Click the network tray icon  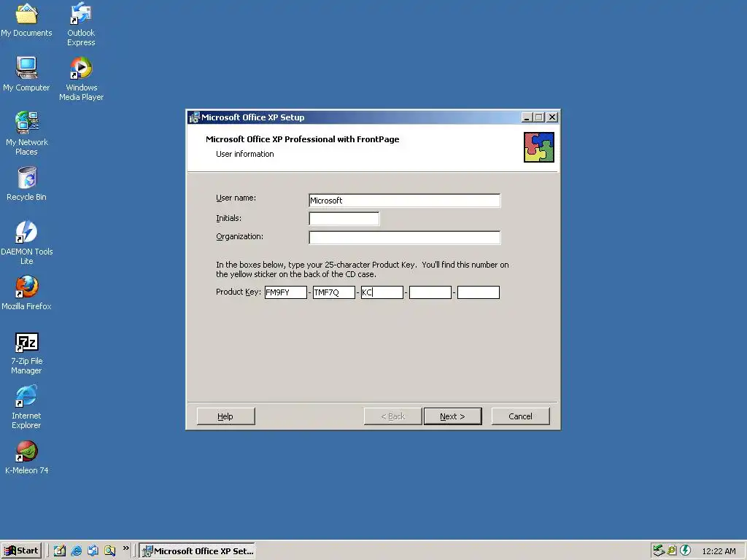659,551
